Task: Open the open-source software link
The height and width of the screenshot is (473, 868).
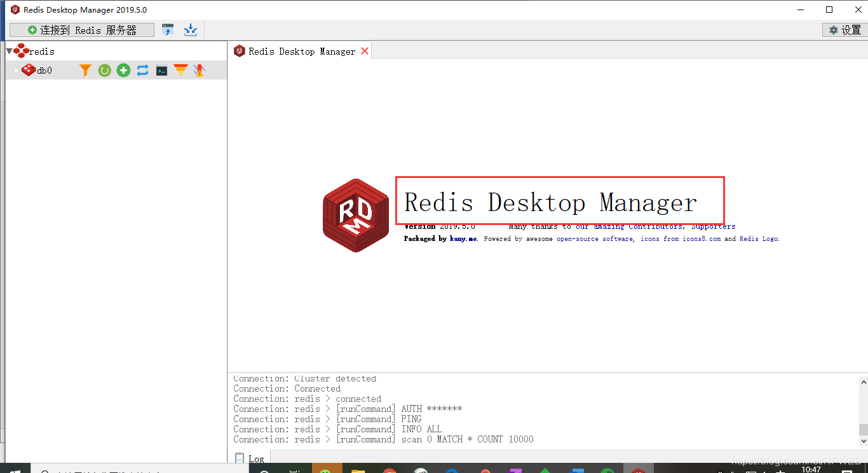Action: 595,239
